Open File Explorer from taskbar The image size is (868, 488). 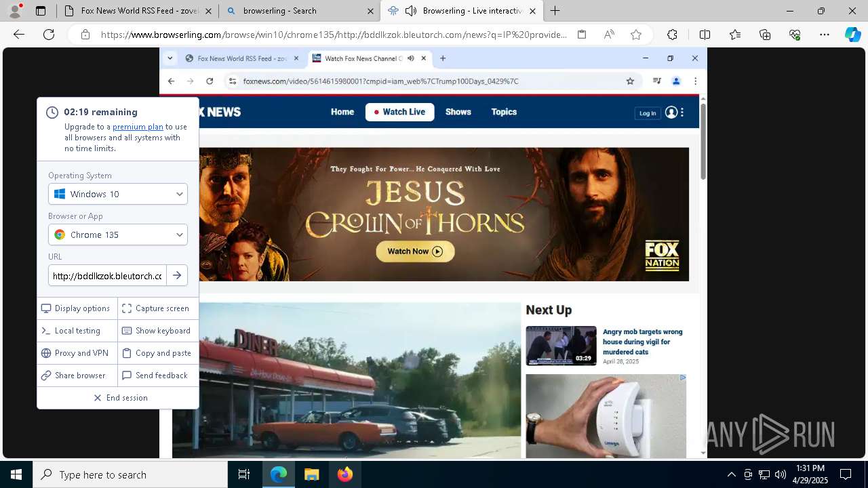311,474
